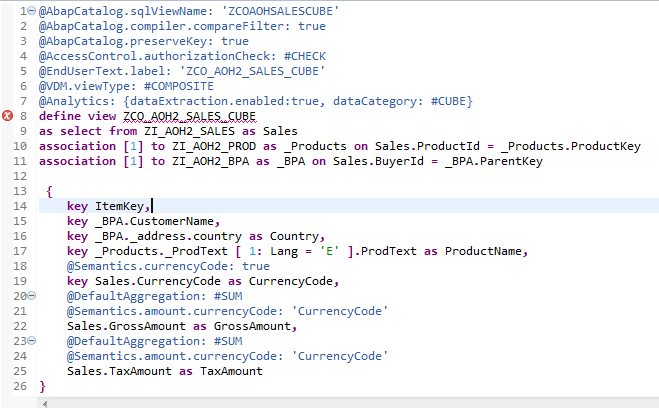
Task: Click @DefaultAggregation: #SUM on line 23
Action: (154, 341)
